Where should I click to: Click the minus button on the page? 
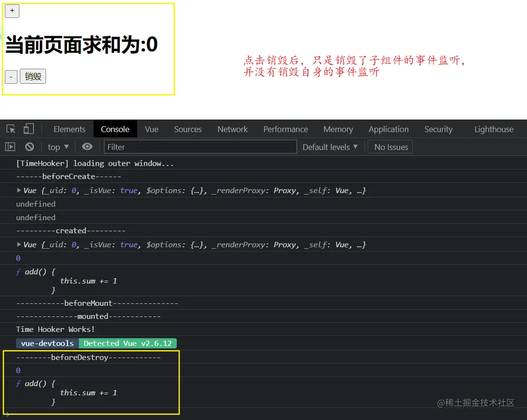11,77
